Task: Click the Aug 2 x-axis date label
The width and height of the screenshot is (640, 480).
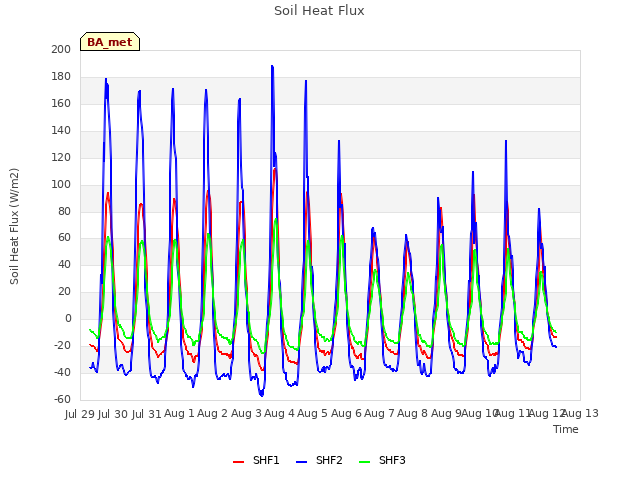Action: 212,413
